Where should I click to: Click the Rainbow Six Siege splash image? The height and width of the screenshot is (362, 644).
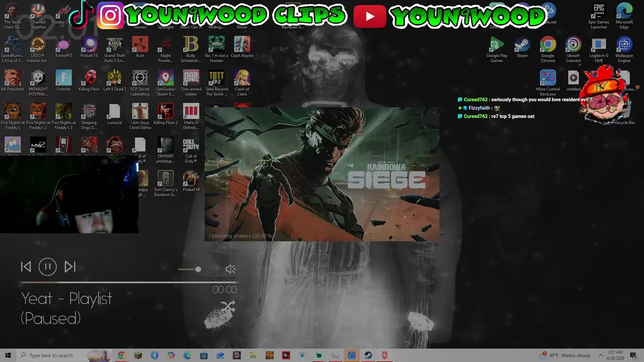322,174
